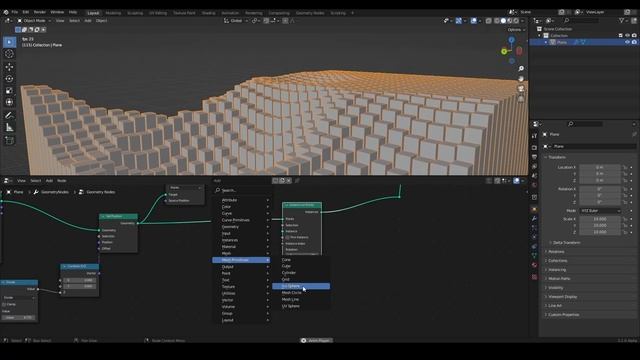The height and width of the screenshot is (360, 640).
Task: Open the node editor Node menu
Action: click(62, 180)
